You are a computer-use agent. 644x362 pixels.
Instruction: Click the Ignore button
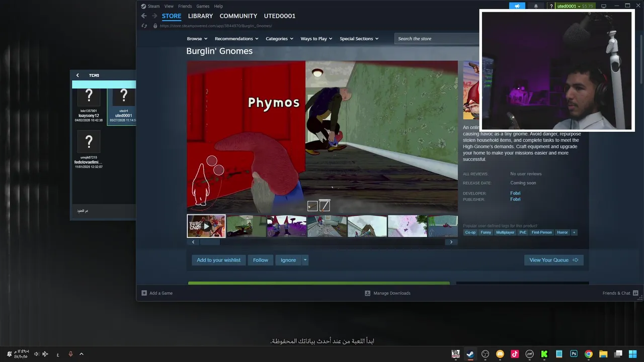(x=288, y=260)
